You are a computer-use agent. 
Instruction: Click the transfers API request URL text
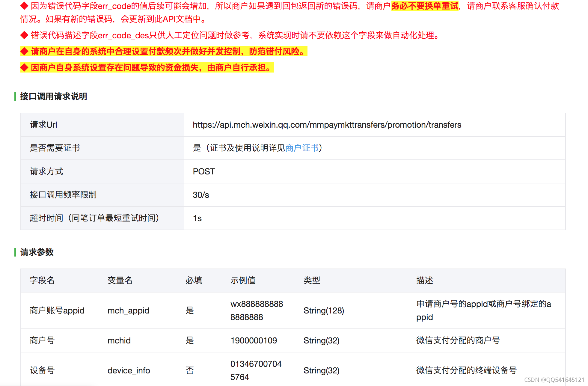click(x=327, y=125)
